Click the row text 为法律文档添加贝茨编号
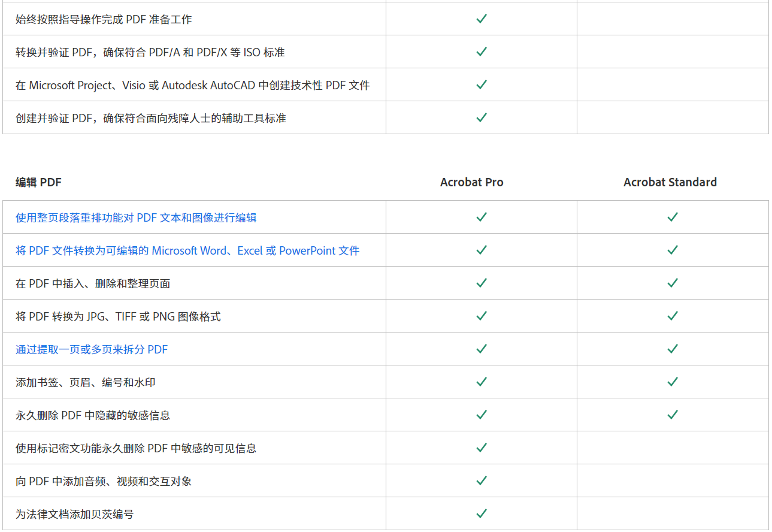Image resolution: width=772 pixels, height=532 pixels. tap(74, 514)
